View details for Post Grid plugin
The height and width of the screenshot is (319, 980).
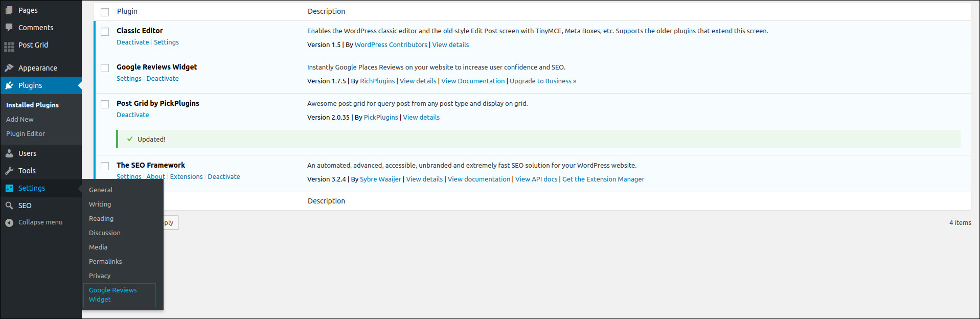tap(421, 118)
